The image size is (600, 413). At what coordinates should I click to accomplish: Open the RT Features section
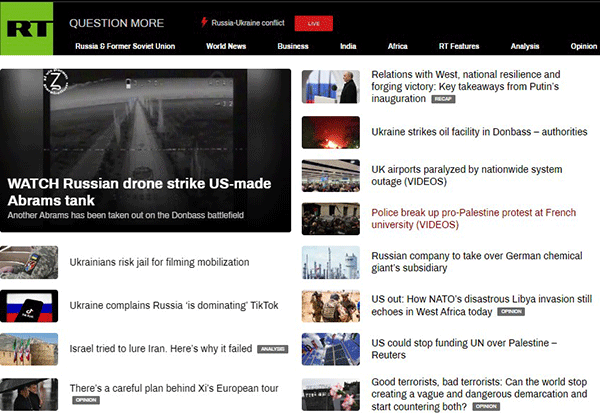459,46
